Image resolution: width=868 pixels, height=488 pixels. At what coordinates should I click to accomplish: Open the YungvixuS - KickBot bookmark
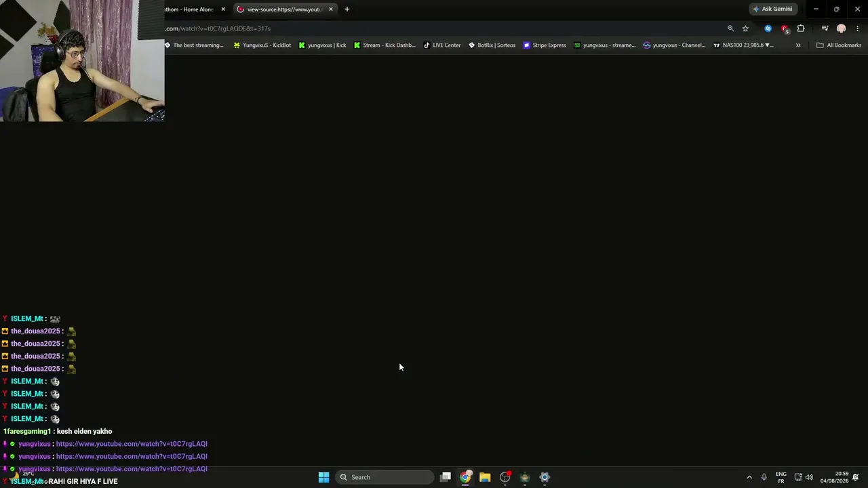coord(262,45)
